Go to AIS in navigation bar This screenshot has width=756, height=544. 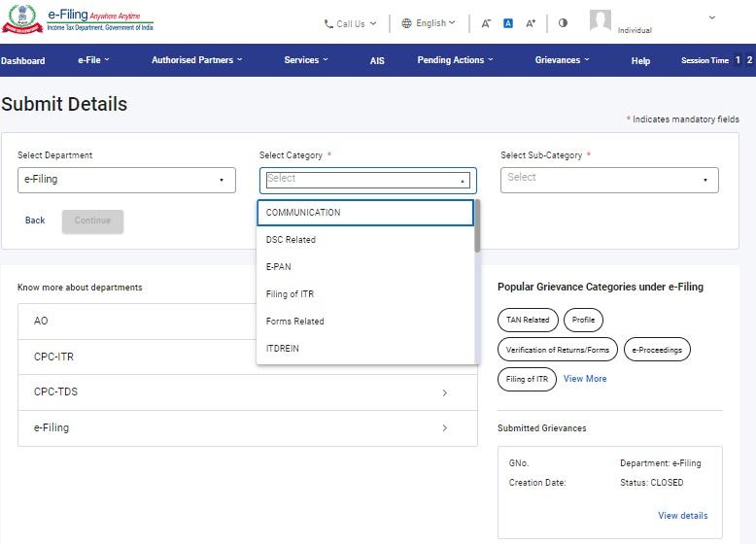377,61
